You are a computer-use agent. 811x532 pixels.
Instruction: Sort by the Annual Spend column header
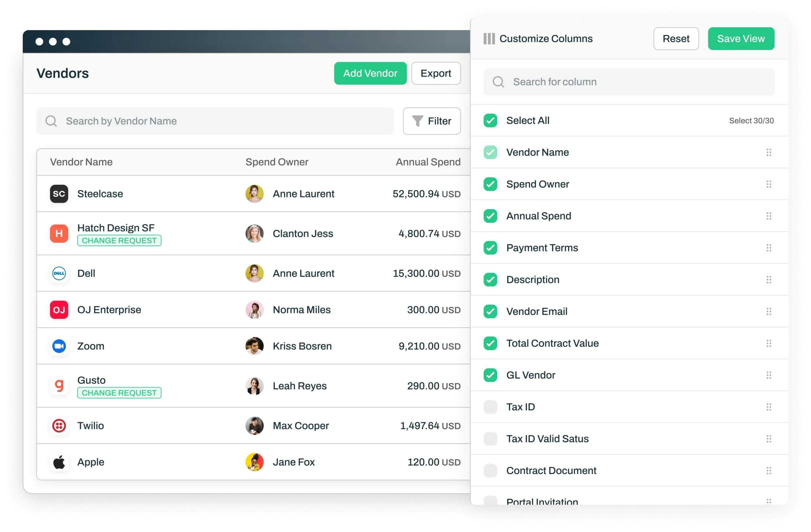click(428, 162)
